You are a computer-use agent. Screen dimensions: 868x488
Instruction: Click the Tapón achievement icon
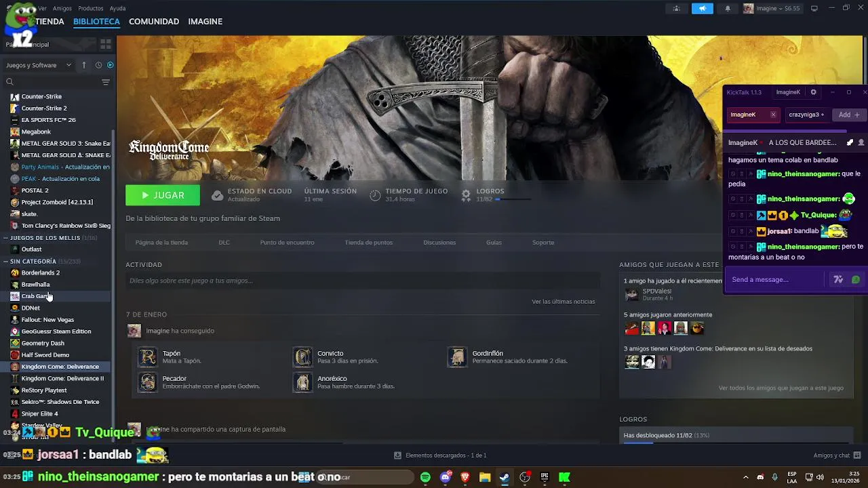pyautogui.click(x=147, y=357)
